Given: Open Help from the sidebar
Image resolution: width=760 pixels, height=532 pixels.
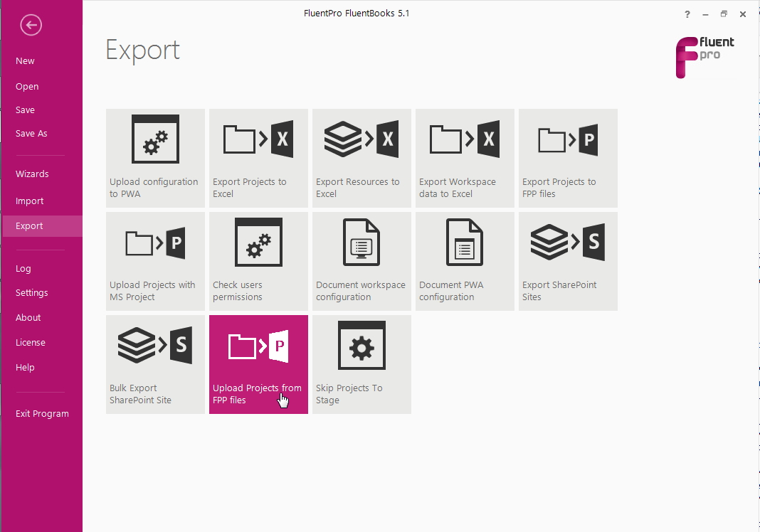Looking at the screenshot, I should pyautogui.click(x=25, y=367).
